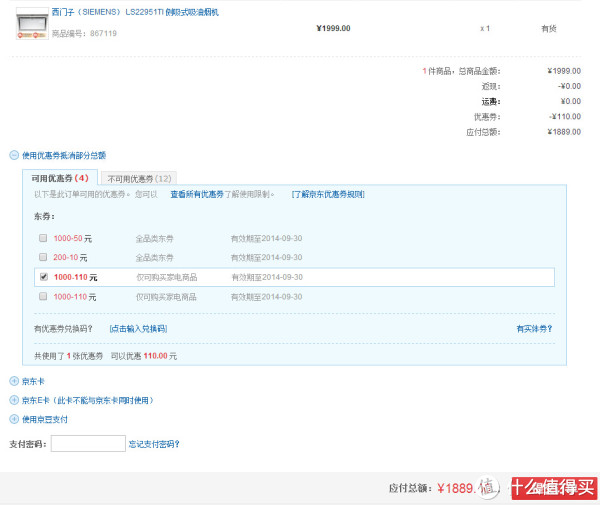Click the 有货 stock status text
Image resolution: width=600 pixels, height=505 pixels.
pyautogui.click(x=548, y=28)
